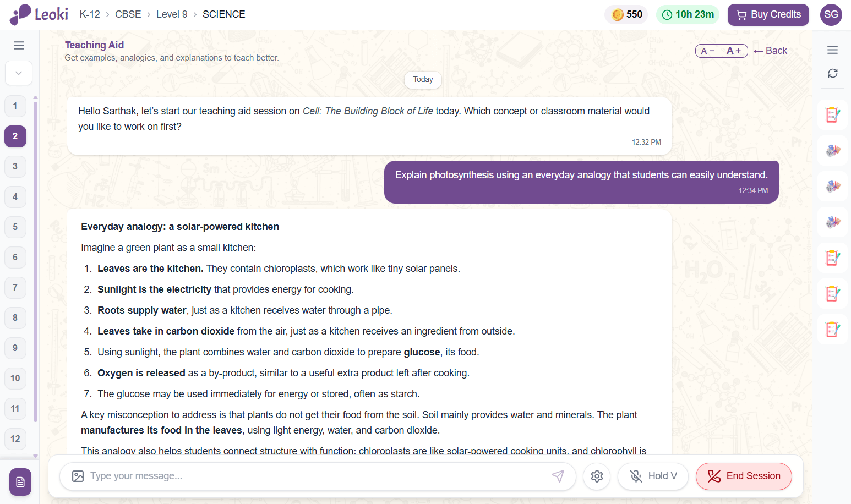Viewport: 851px width, 504px height.
Task: Decrease font size with A− button
Action: point(708,51)
